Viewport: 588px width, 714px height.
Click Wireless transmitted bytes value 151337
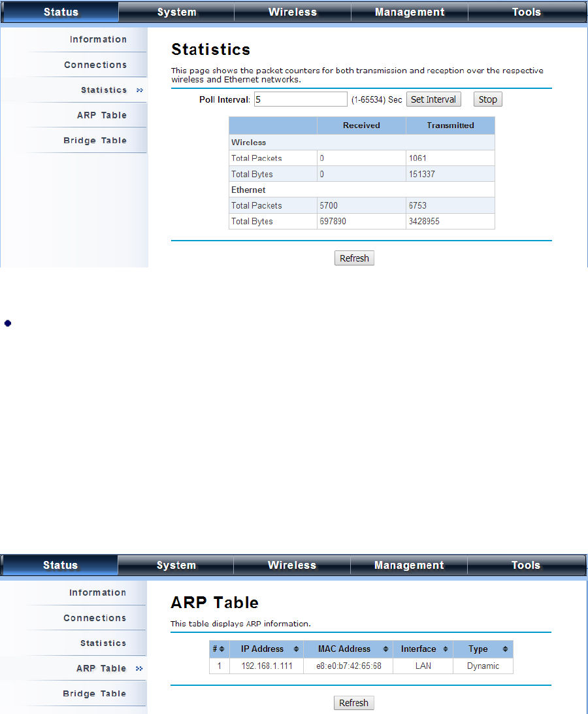(422, 174)
